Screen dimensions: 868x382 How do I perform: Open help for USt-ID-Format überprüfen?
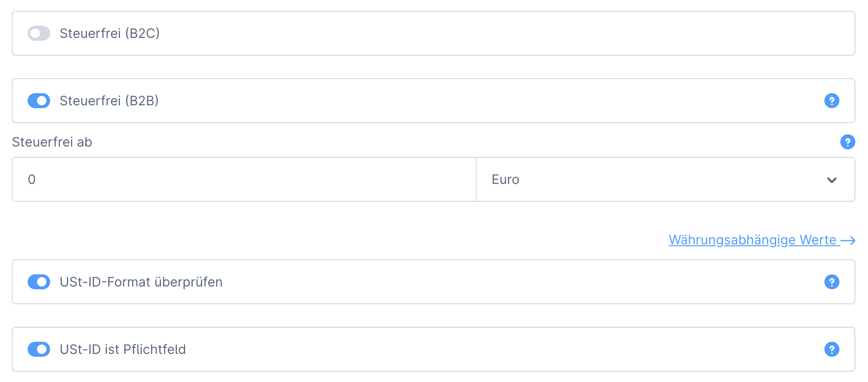pyautogui.click(x=831, y=282)
